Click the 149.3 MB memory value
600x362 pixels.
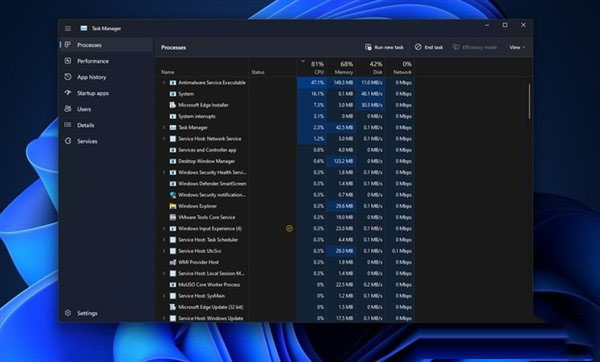[343, 83]
